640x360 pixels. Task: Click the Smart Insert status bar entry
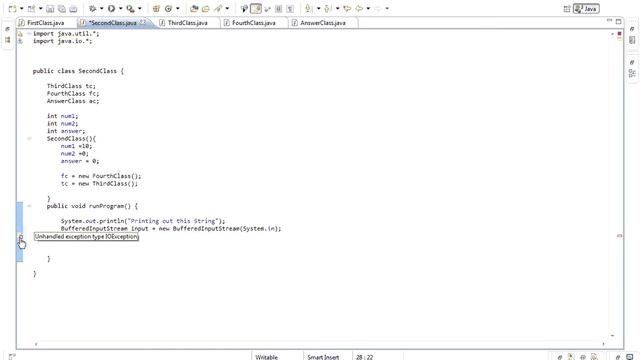[323, 357]
